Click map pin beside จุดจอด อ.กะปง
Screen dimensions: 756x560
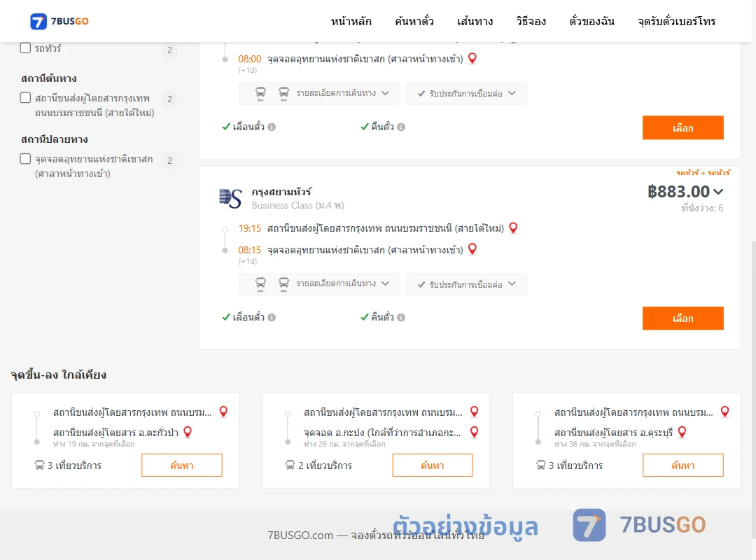(475, 432)
